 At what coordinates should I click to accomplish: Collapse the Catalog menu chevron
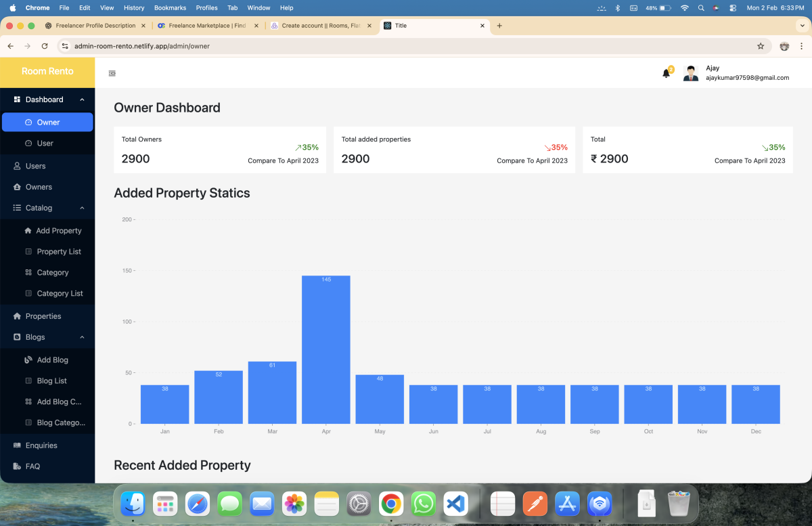[82, 208]
